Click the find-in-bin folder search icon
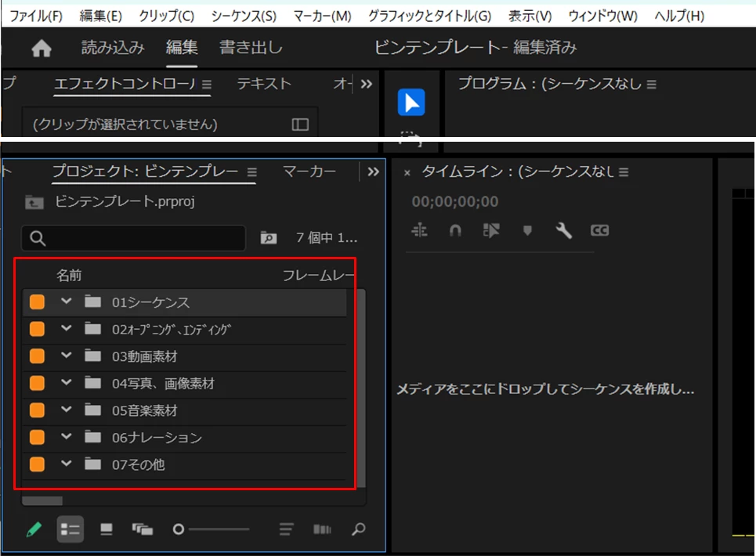 tap(269, 237)
